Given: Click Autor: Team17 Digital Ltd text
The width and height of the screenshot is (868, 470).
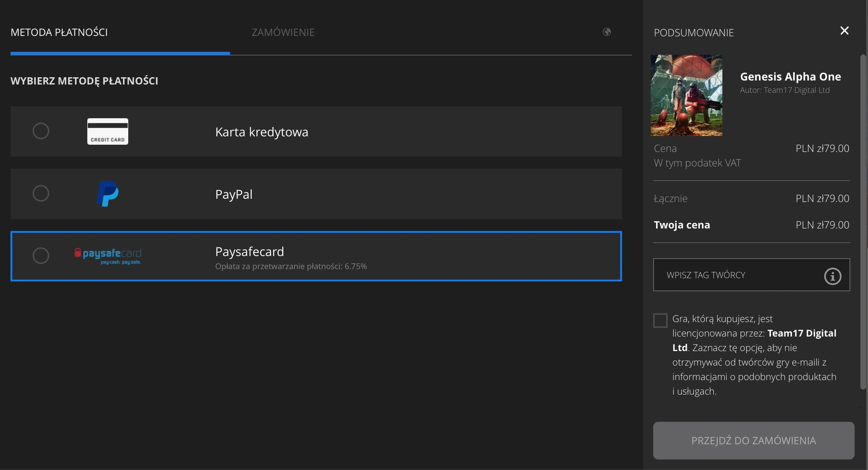Looking at the screenshot, I should 785,90.
